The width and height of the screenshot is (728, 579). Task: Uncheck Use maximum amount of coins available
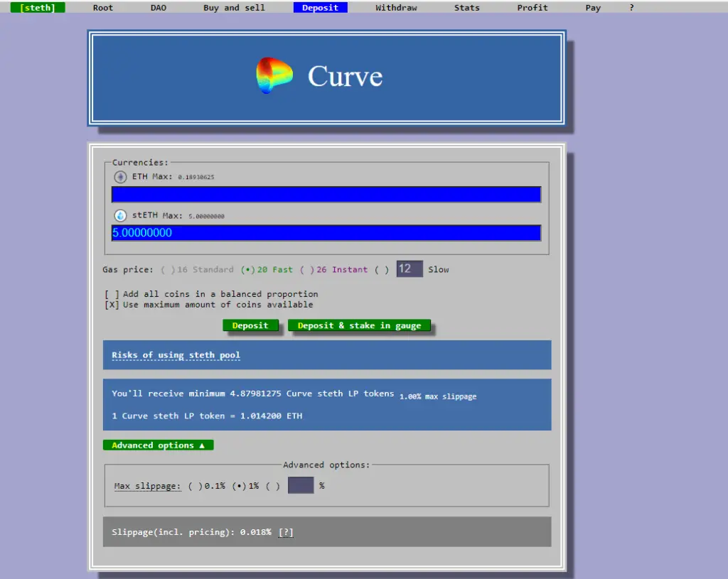(208, 305)
